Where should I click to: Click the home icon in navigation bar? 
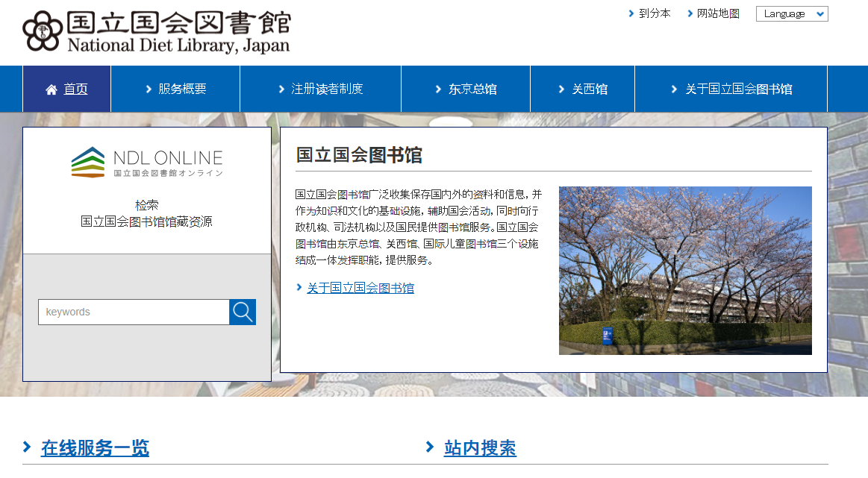point(51,89)
